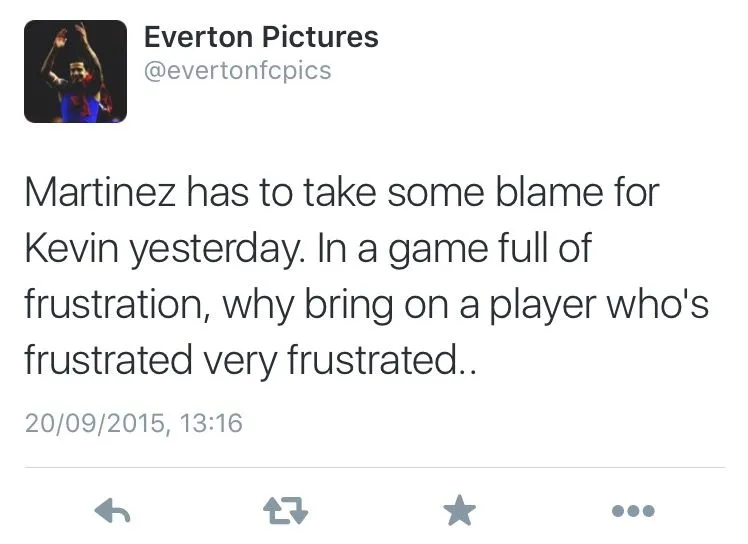Toggle retweet on this post

[286, 511]
